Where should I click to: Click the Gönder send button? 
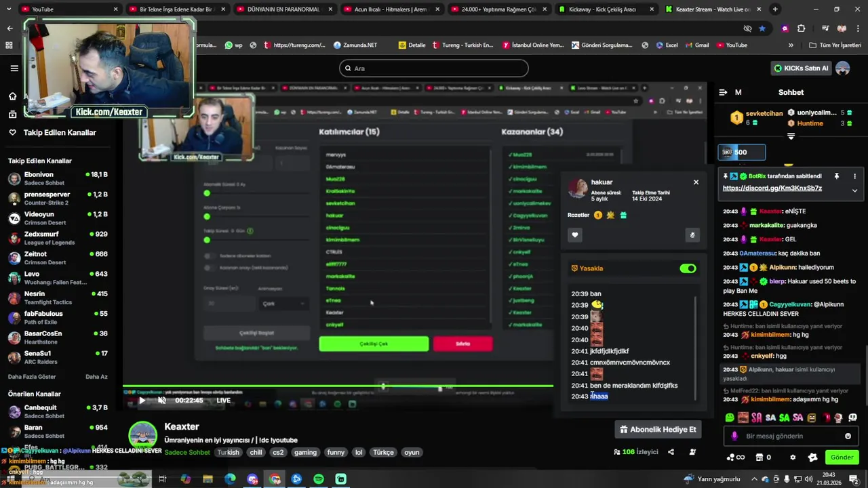842,457
